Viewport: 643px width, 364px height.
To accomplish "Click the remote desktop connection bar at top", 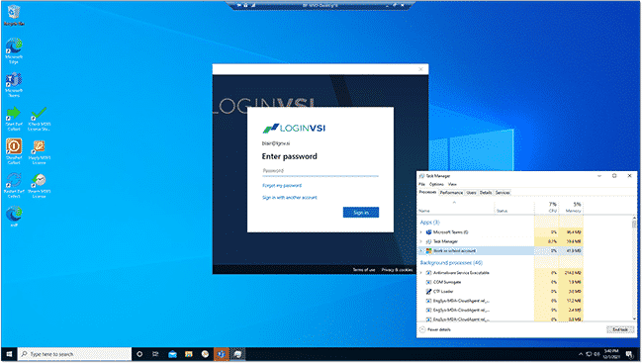I will [x=321, y=5].
